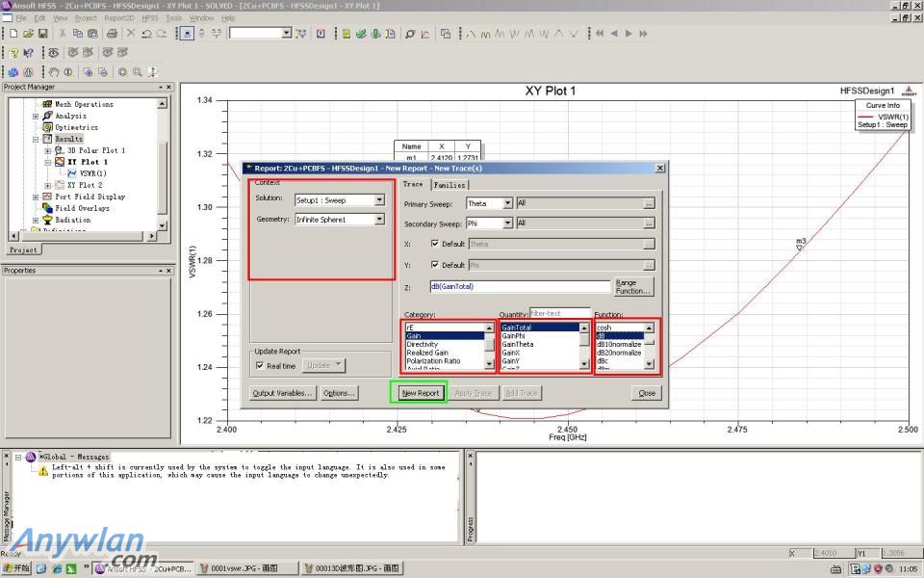
Task: Toggle the X Default checkbox
Action: pyautogui.click(x=435, y=244)
